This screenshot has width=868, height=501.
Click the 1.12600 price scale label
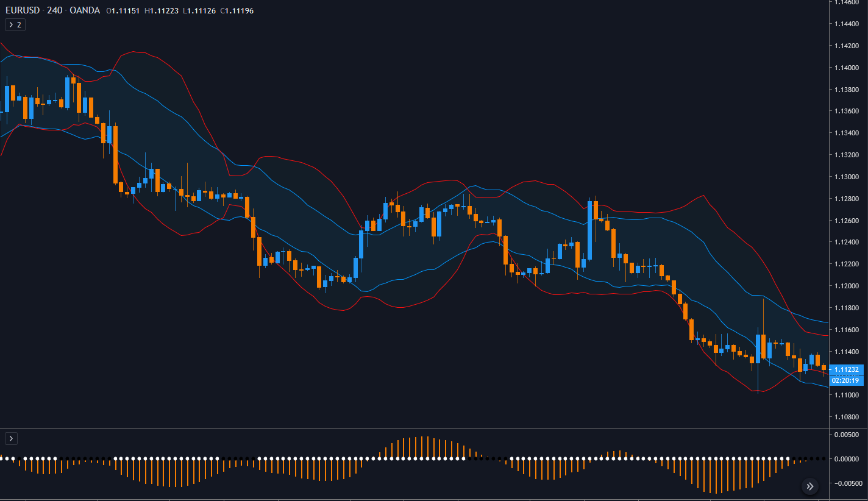pos(847,221)
